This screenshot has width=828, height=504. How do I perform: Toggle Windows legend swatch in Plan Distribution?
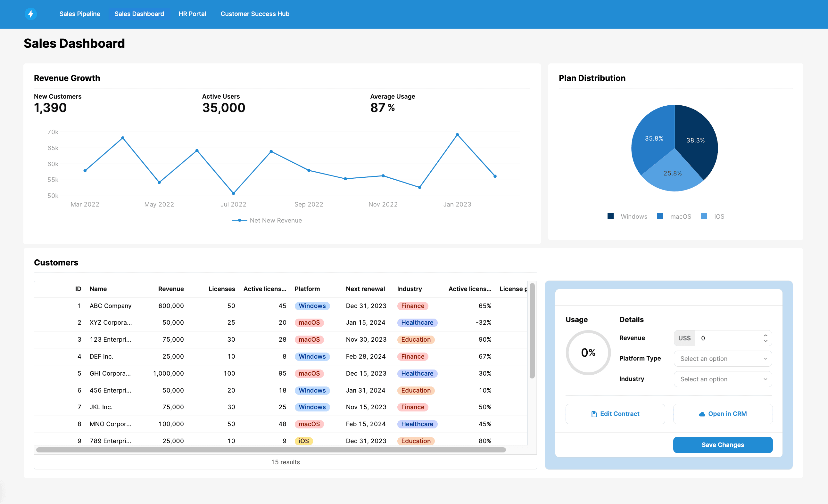click(x=610, y=216)
